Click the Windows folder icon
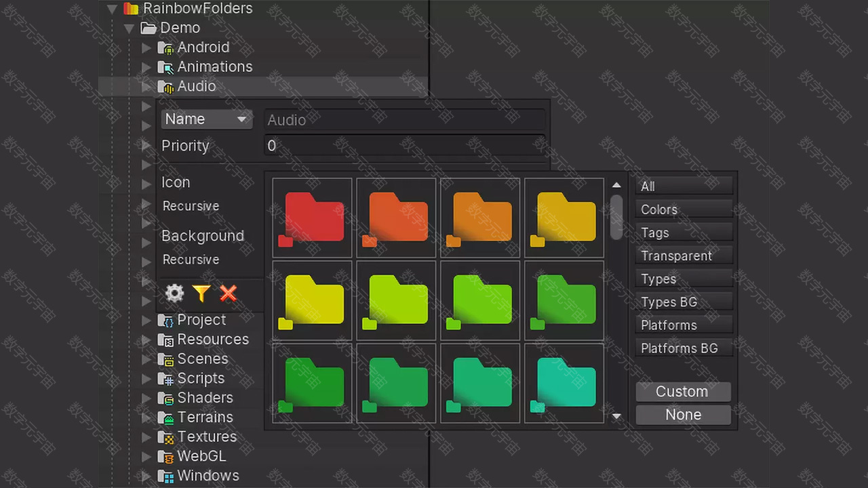The image size is (868, 488). pos(165,476)
